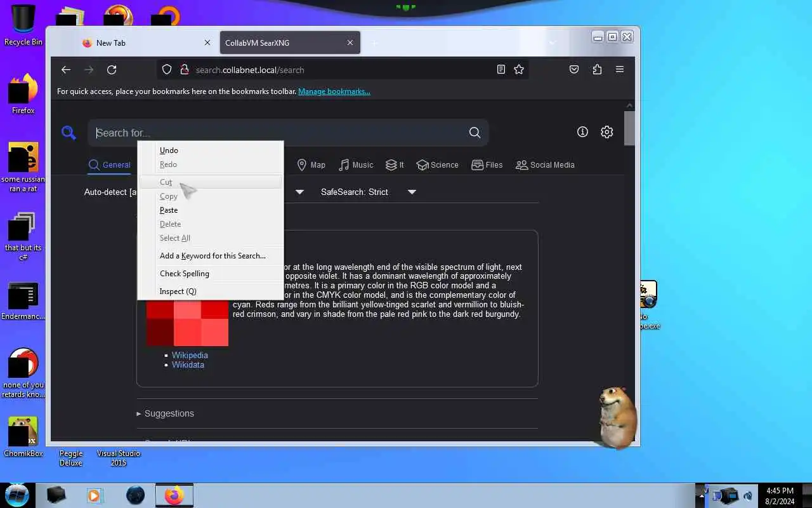Close the CollabVM SearXNG tab
This screenshot has width=812, height=508.
click(x=350, y=43)
